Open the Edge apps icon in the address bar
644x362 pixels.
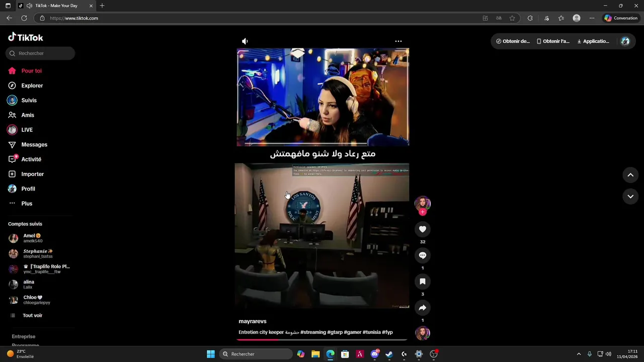click(x=485, y=18)
